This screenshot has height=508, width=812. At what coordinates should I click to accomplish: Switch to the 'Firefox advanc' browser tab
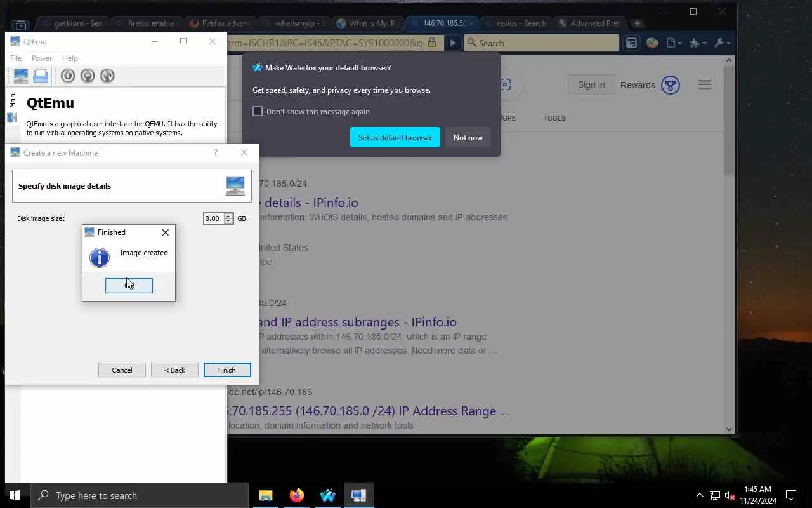point(219,23)
